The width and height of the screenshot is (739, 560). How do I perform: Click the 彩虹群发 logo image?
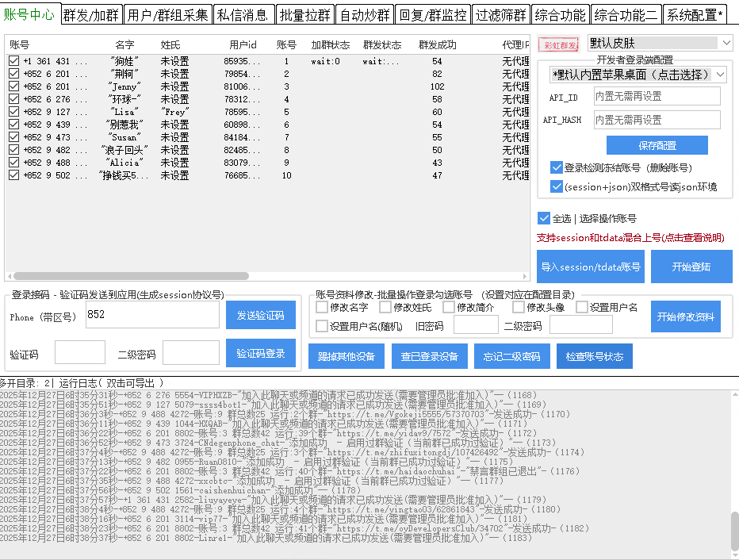tap(558, 44)
